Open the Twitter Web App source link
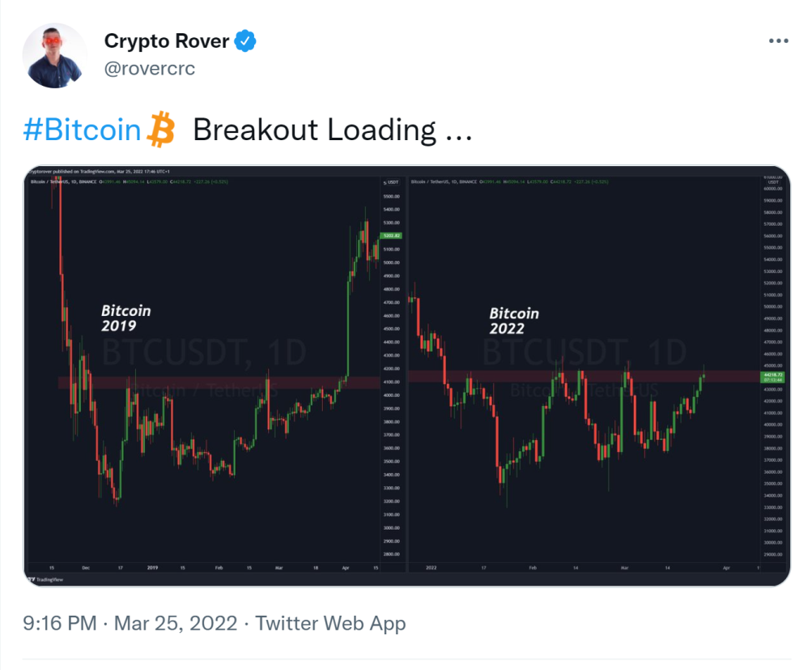The width and height of the screenshot is (812, 670). tap(330, 623)
